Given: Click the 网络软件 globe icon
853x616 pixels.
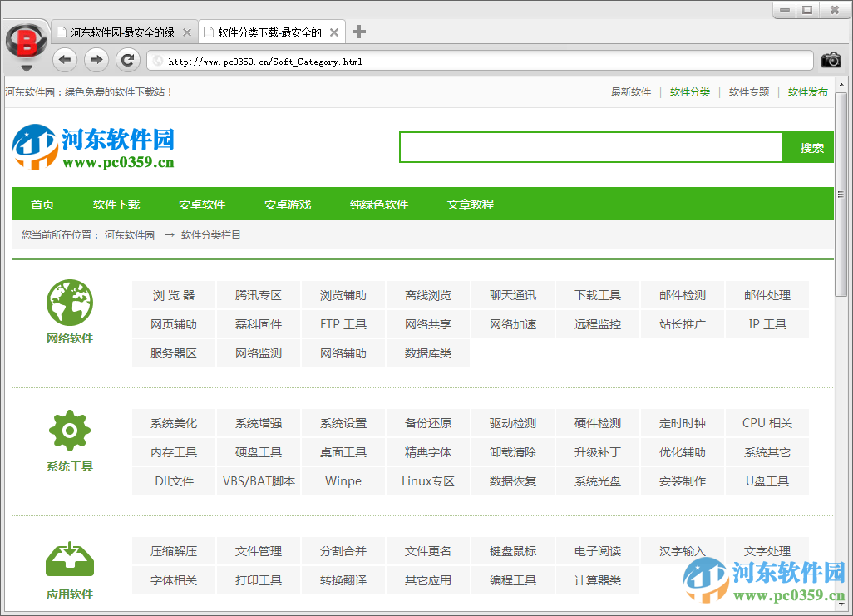Looking at the screenshot, I should point(69,302).
